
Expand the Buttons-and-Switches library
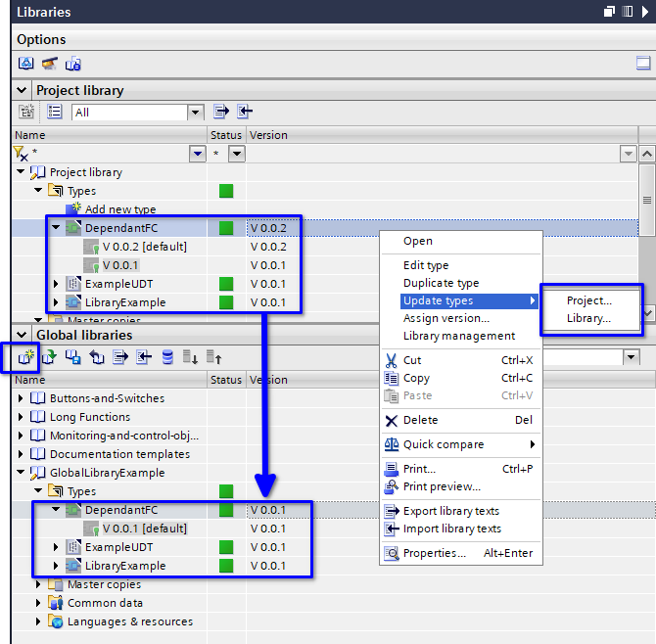click(x=22, y=398)
